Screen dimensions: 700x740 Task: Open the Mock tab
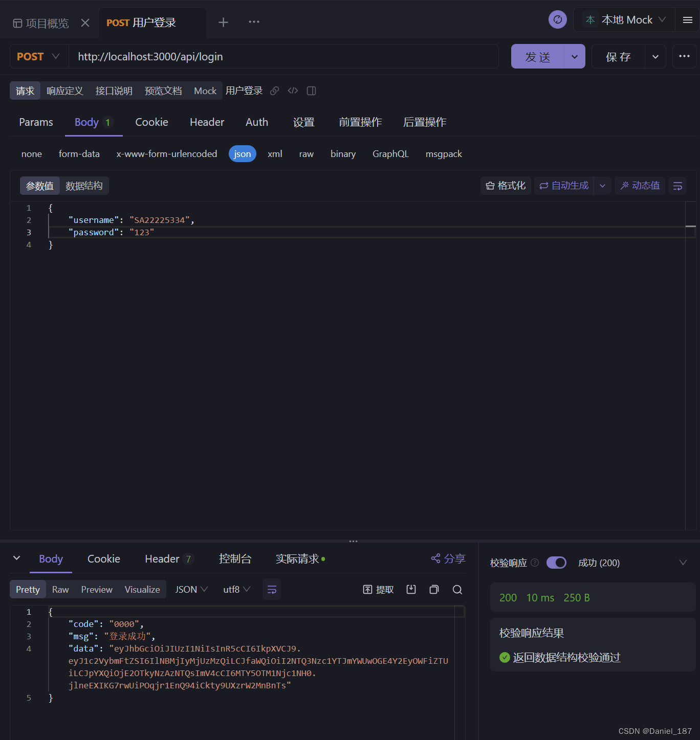[x=205, y=91]
